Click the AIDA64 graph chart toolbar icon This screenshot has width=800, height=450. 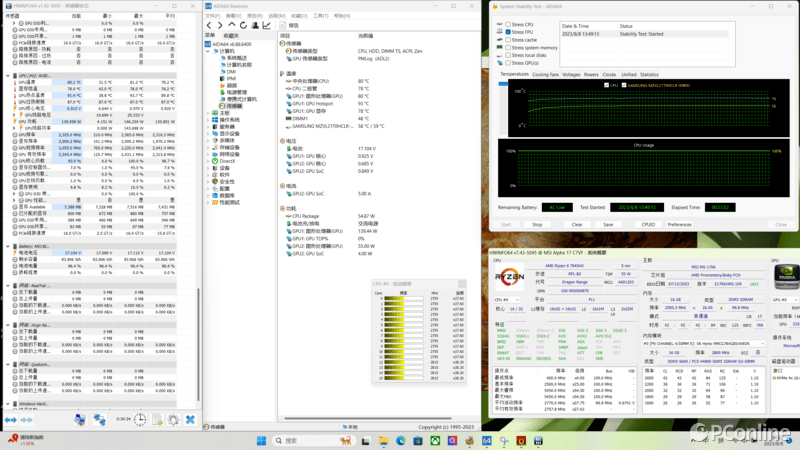point(266,25)
